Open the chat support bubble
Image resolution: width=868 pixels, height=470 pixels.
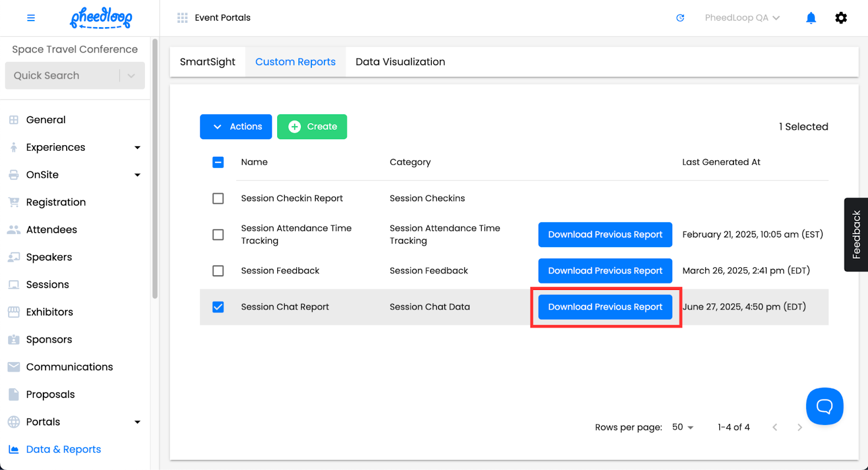[x=825, y=406]
